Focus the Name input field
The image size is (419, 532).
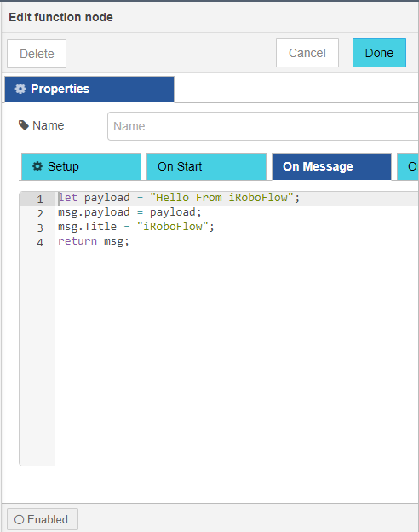click(x=263, y=126)
